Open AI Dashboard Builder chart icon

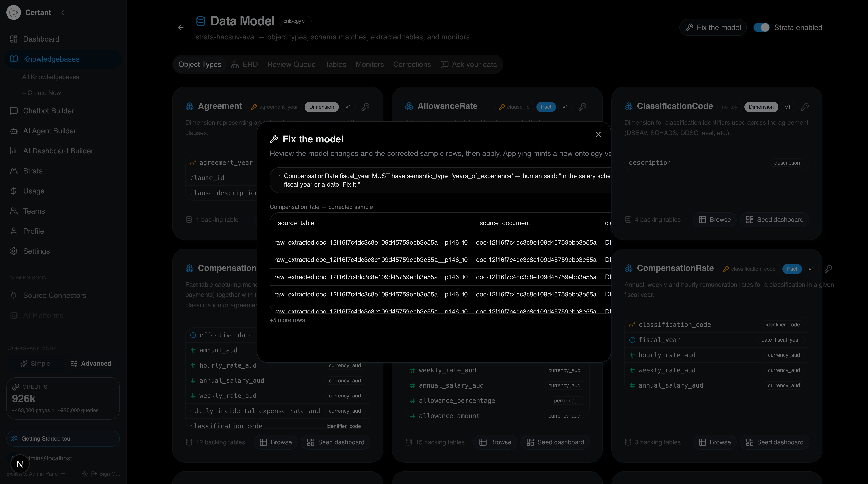point(14,151)
